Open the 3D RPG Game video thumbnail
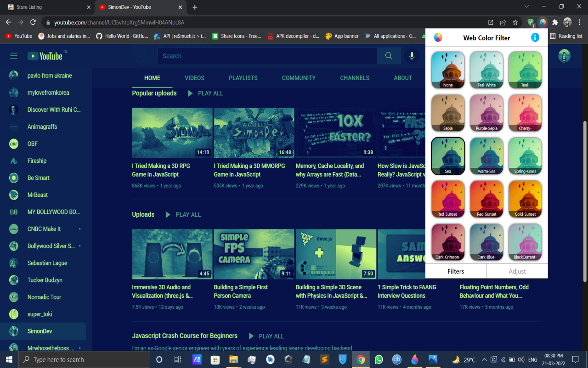588x368 pixels. (x=172, y=133)
